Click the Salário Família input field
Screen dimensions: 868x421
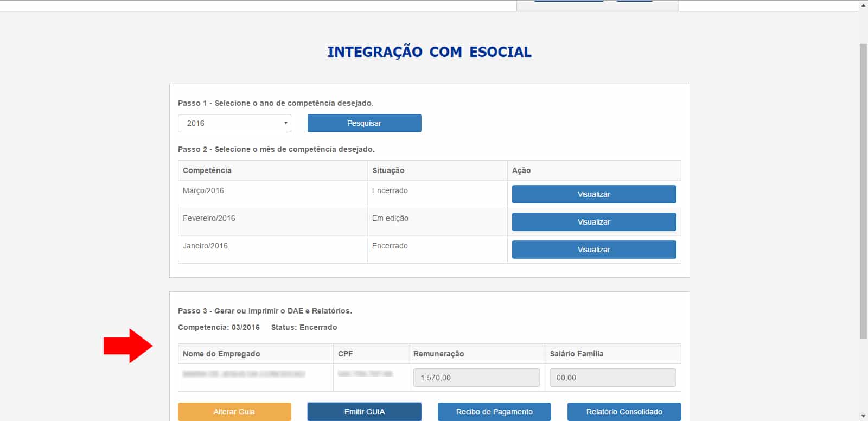pyautogui.click(x=612, y=378)
